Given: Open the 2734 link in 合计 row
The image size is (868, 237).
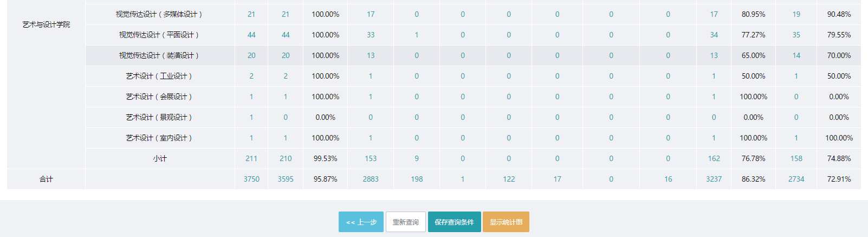Looking at the screenshot, I should tap(796, 179).
